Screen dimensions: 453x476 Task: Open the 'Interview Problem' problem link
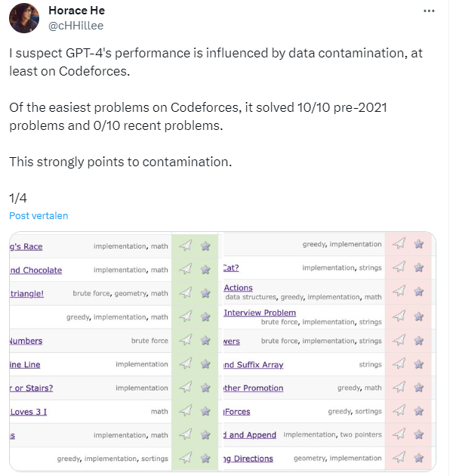click(260, 312)
